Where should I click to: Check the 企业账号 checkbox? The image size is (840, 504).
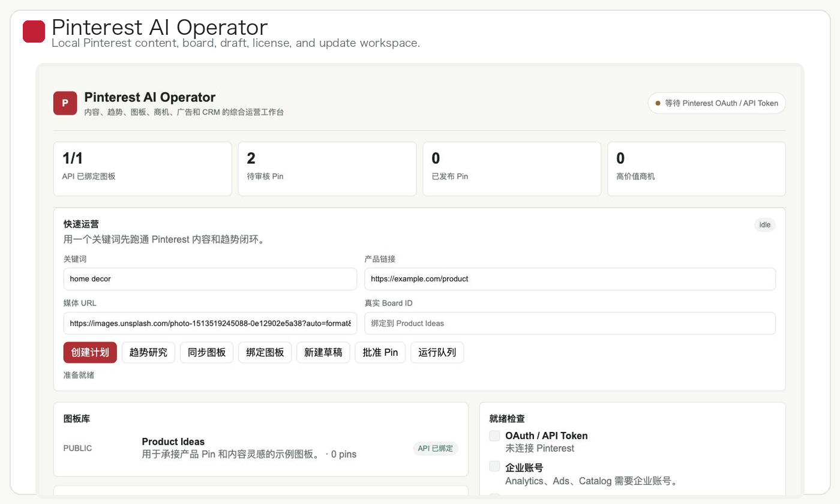[494, 466]
